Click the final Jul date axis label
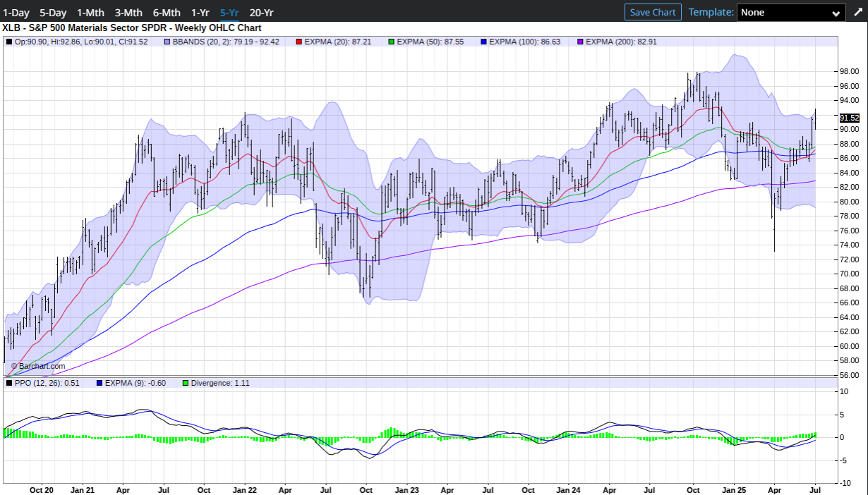This screenshot has width=868, height=495. click(814, 489)
